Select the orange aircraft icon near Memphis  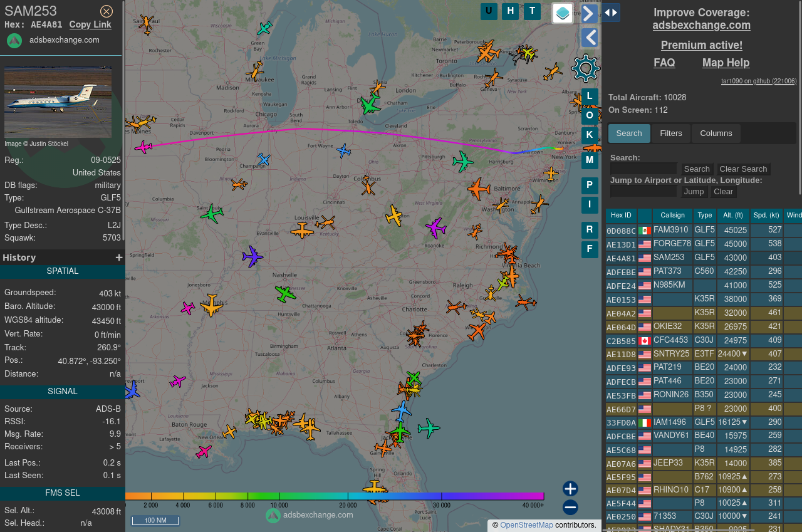point(211,305)
